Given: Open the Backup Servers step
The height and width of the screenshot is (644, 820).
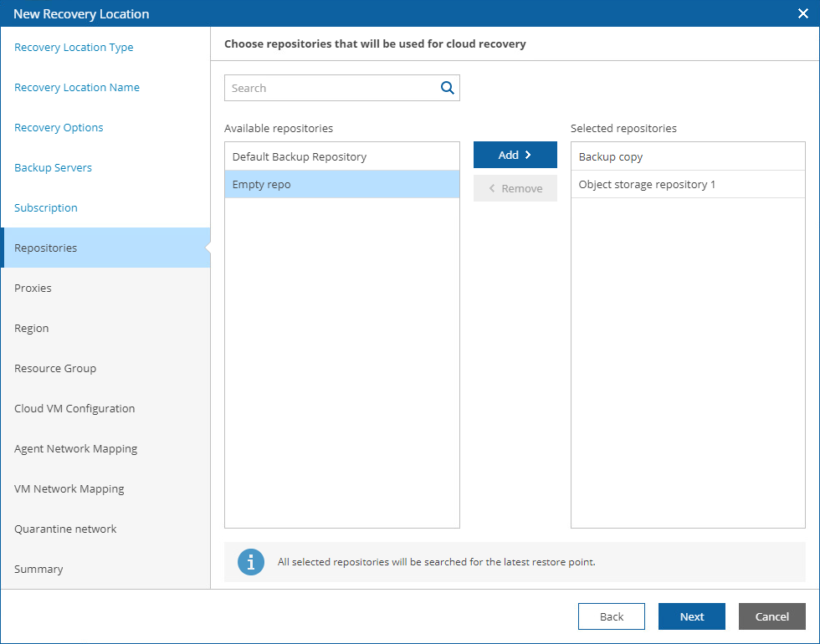Looking at the screenshot, I should (x=54, y=168).
